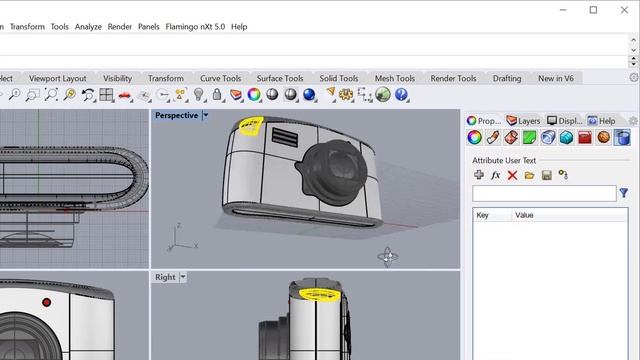Open the Transform menu
The image size is (640, 360).
pos(27,27)
